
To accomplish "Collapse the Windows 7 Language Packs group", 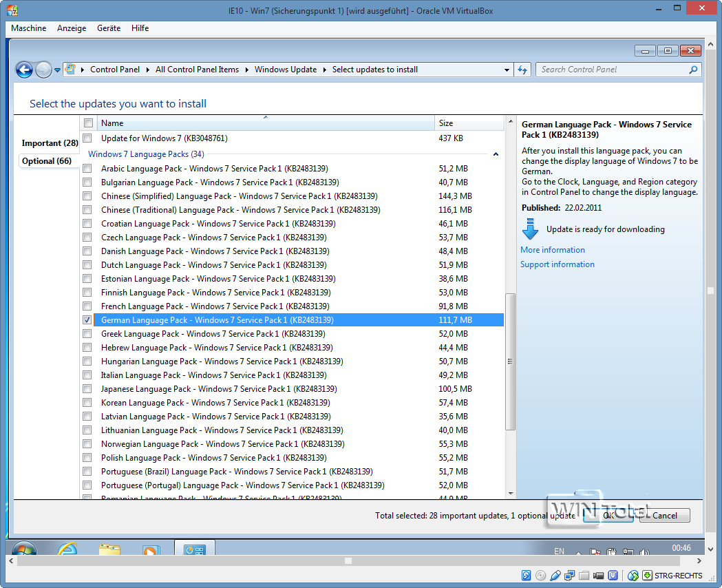I will 496,154.
